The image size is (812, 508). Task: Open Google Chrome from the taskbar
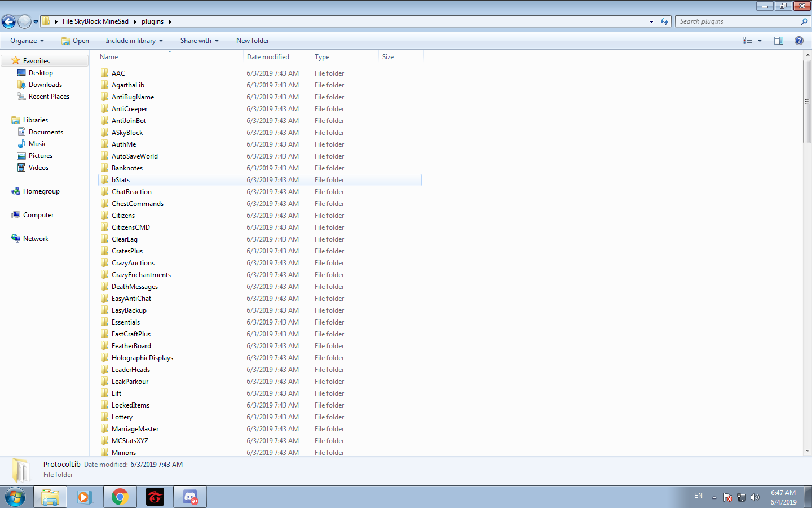click(x=120, y=497)
